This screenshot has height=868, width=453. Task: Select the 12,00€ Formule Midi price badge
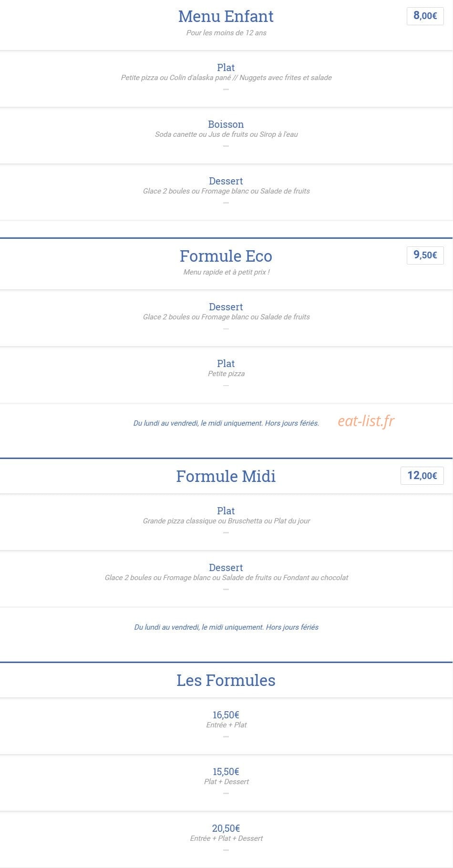pyautogui.click(x=422, y=475)
